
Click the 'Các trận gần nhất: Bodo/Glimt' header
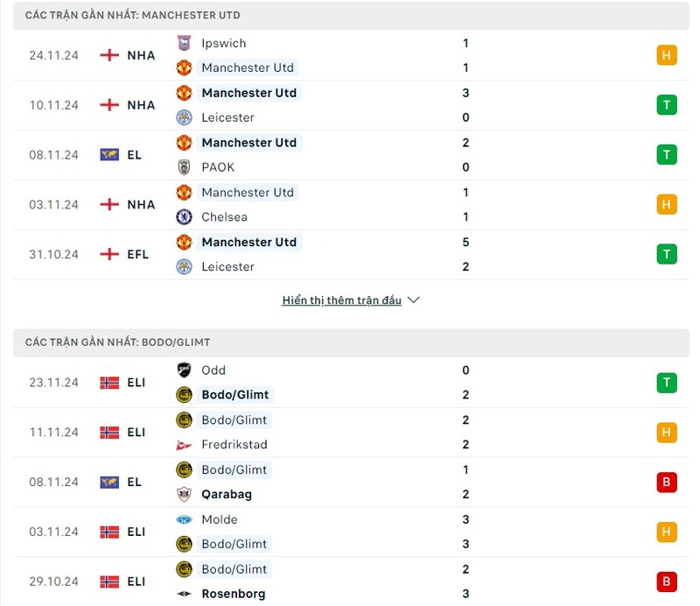pos(351,342)
